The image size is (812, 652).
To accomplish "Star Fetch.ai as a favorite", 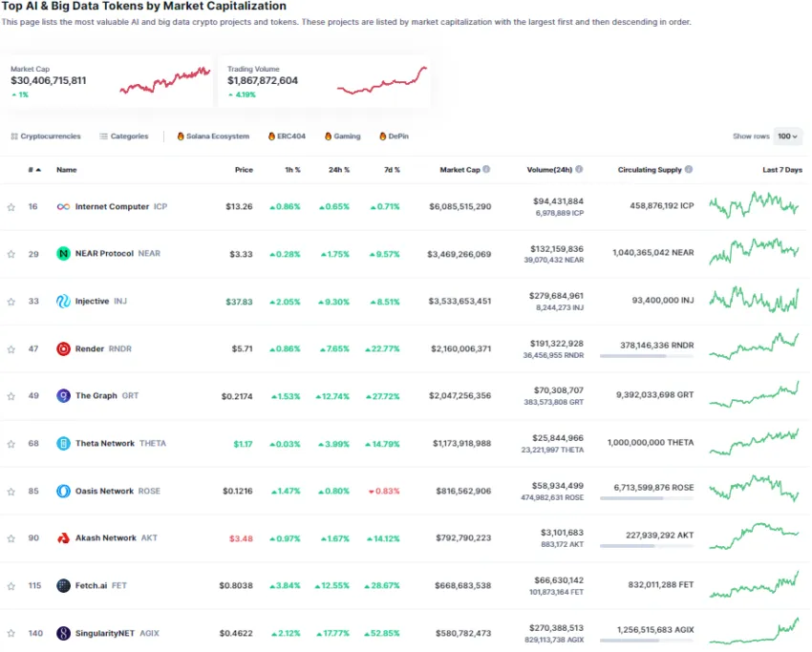I will pos(11,586).
